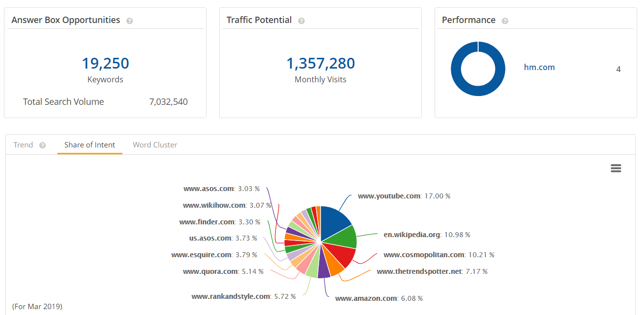Open the hm.com performance link
The height and width of the screenshot is (315, 644).
click(x=539, y=68)
